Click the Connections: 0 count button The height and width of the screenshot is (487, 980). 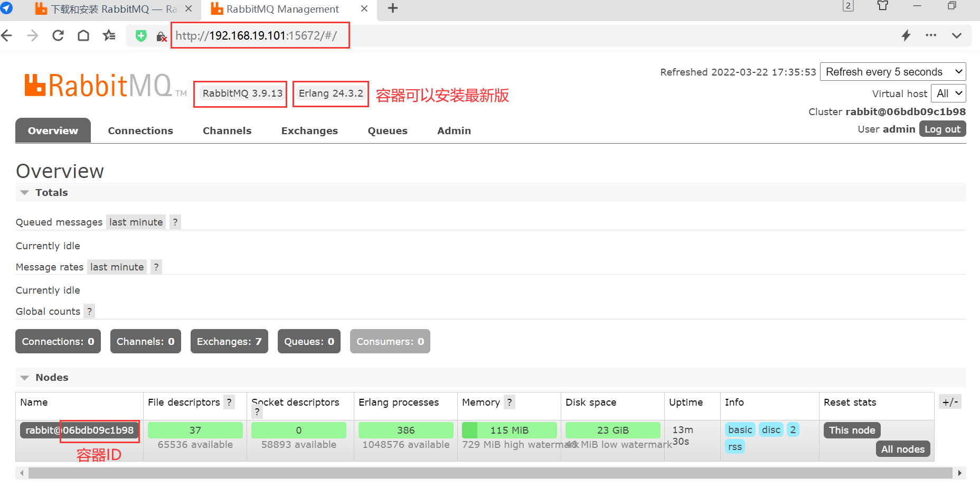pos(58,341)
